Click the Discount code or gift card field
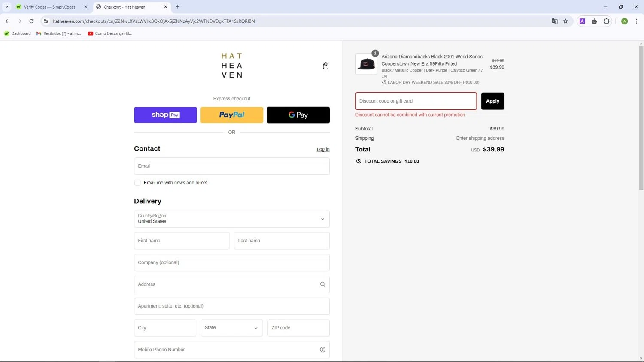644x362 pixels. tap(416, 101)
